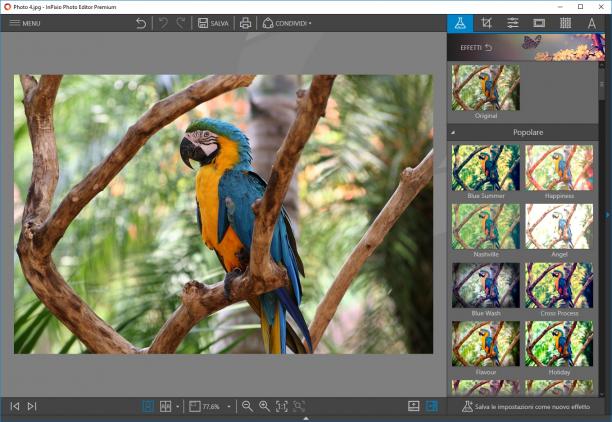Click the revert to original arrow icon
The height and width of the screenshot is (422, 612).
pos(141,23)
